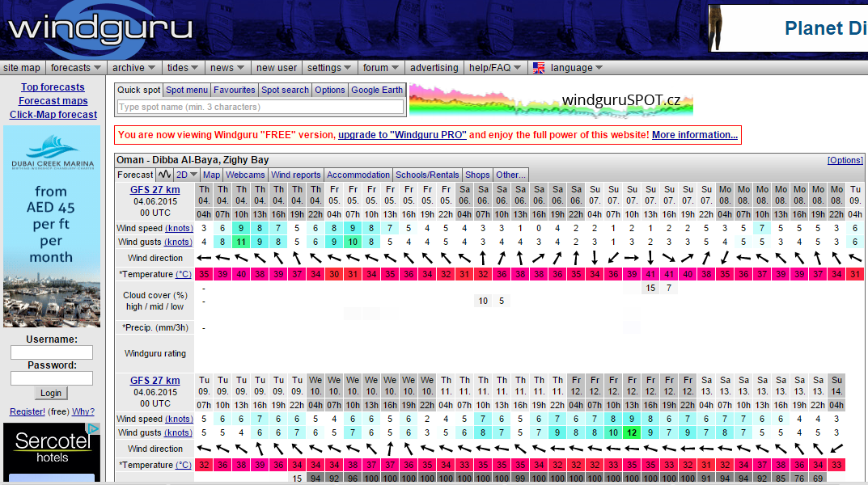Viewport: 868px width, 485px height.
Task: Click the second GFS 27 km model link
Action: (x=155, y=381)
